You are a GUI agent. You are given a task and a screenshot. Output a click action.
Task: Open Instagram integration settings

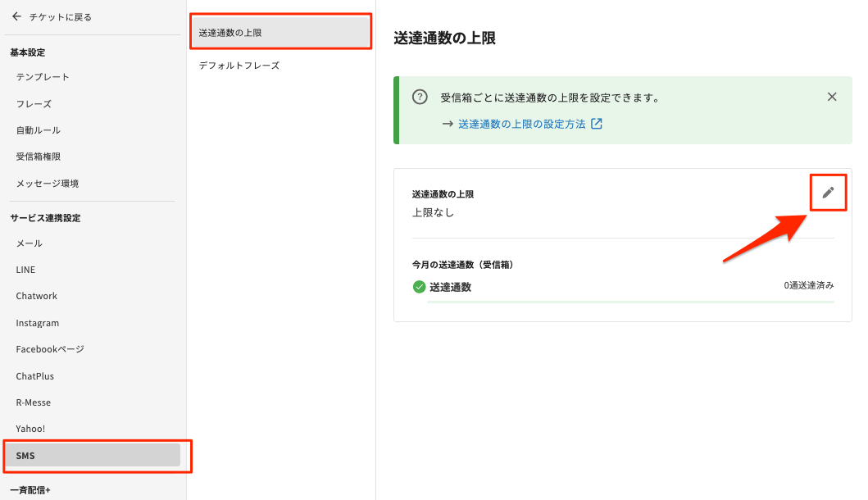click(38, 323)
